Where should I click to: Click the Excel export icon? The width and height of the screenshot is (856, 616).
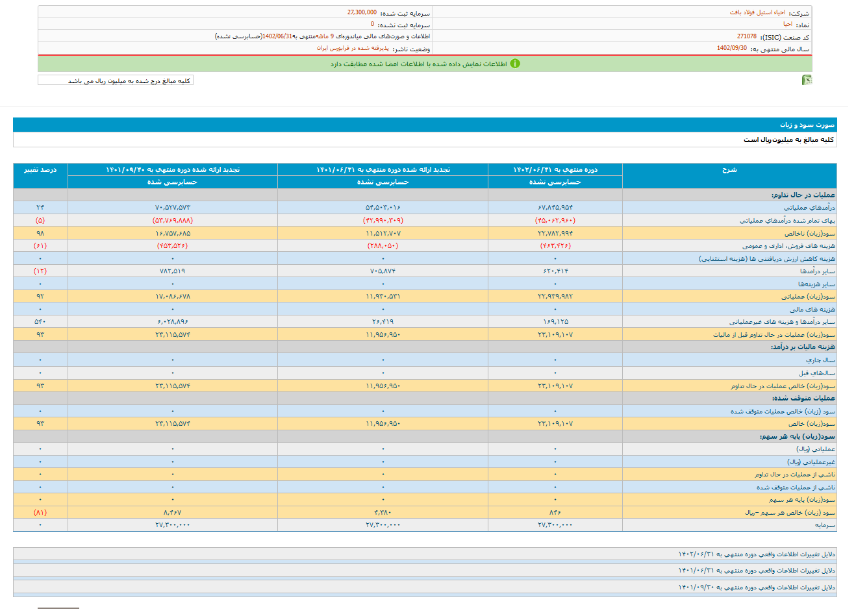tap(807, 80)
